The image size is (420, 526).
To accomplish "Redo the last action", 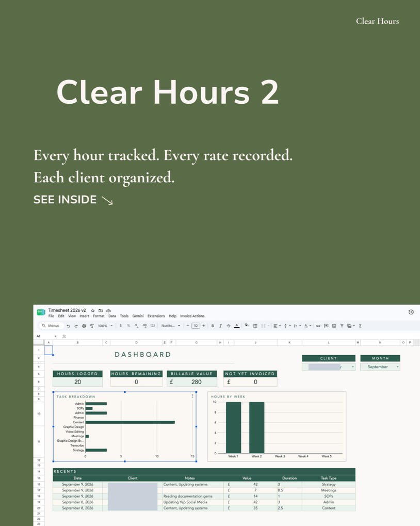I will click(76, 326).
